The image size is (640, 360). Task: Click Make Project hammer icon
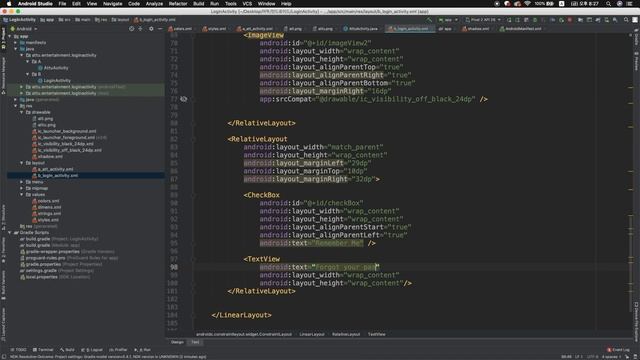point(429,20)
